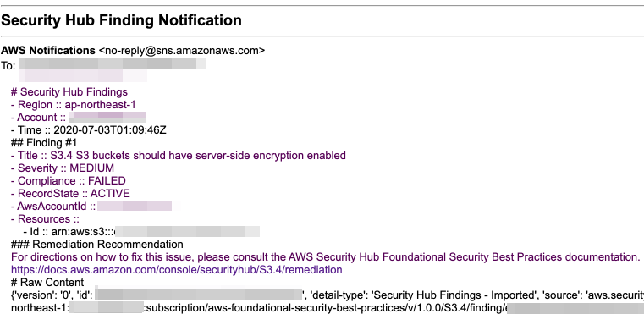Click the Compliance FAILED line

tap(69, 181)
